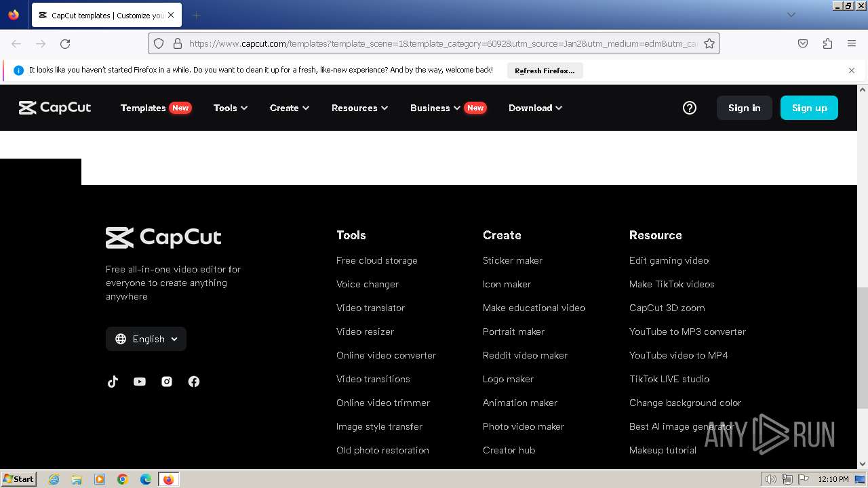This screenshot has width=868, height=488.
Task: Click the site security padlock icon
Action: 178,43
